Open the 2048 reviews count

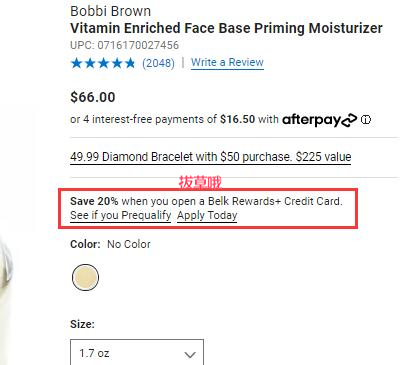tap(158, 63)
